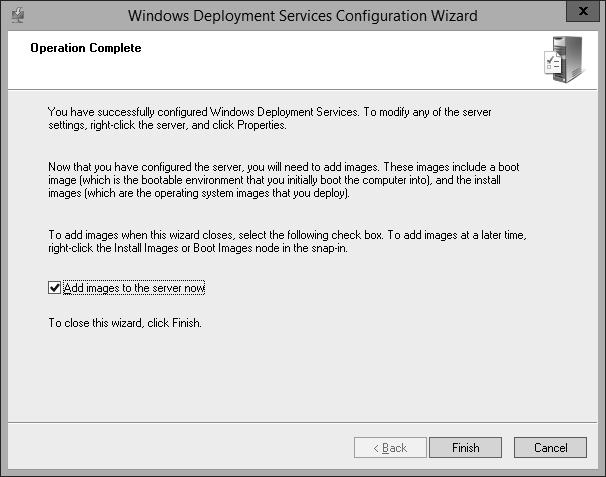606x477 pixels.
Task: Go to previous page with Back button
Action: [390, 448]
